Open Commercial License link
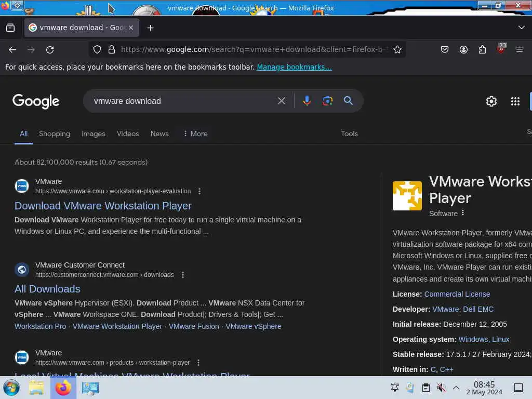This screenshot has width=532, height=399. 457,294
